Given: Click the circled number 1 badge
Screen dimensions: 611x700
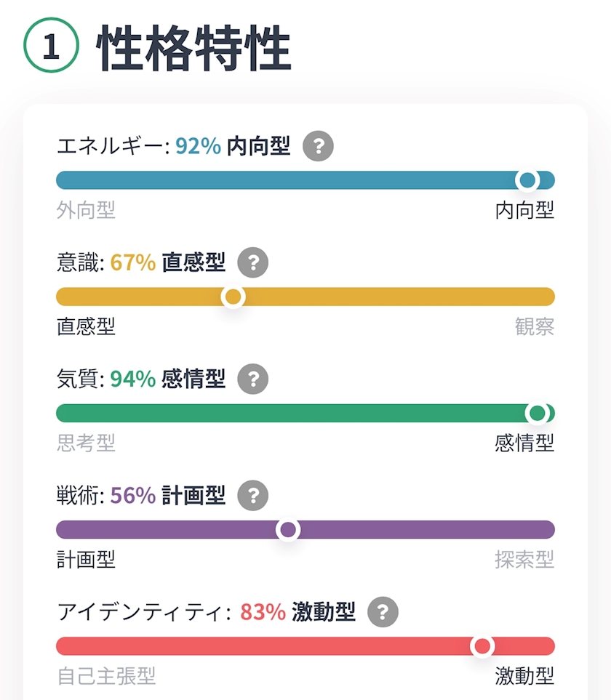Looking at the screenshot, I should click(51, 47).
